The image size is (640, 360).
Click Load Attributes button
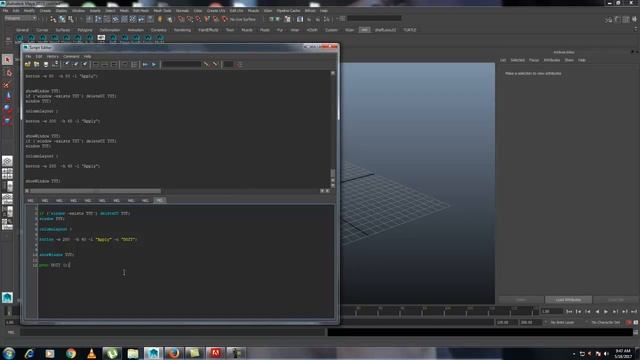(x=568, y=300)
